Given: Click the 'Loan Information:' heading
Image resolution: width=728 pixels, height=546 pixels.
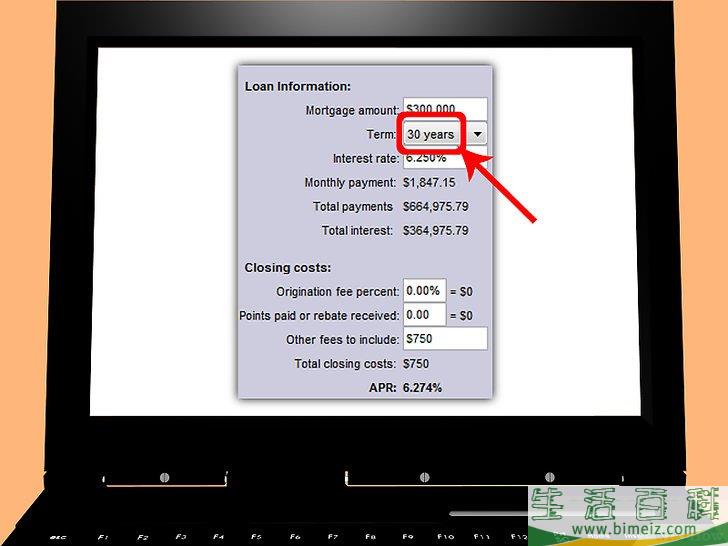Looking at the screenshot, I should [298, 86].
